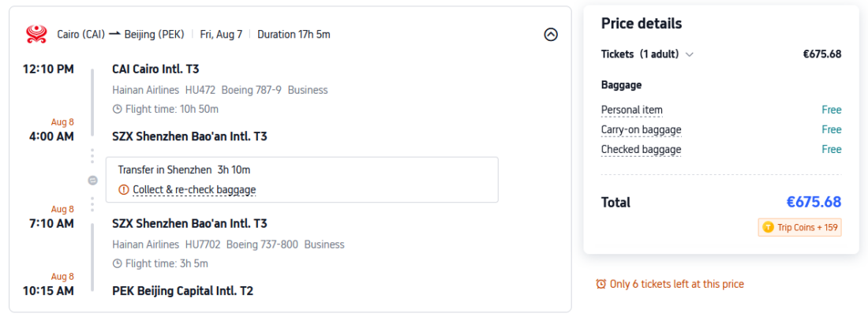This screenshot has height=317, width=868.
Task: Click the HU7702 flight number text
Action: 203,244
